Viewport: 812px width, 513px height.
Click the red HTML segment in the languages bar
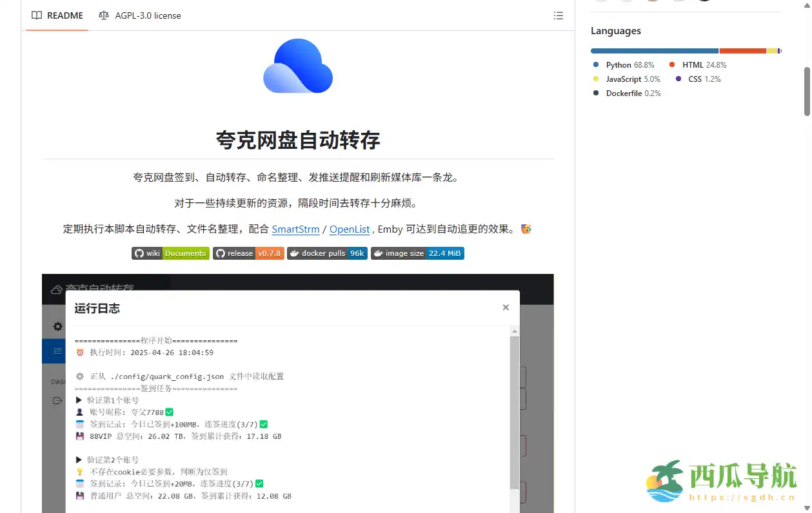[x=742, y=50]
